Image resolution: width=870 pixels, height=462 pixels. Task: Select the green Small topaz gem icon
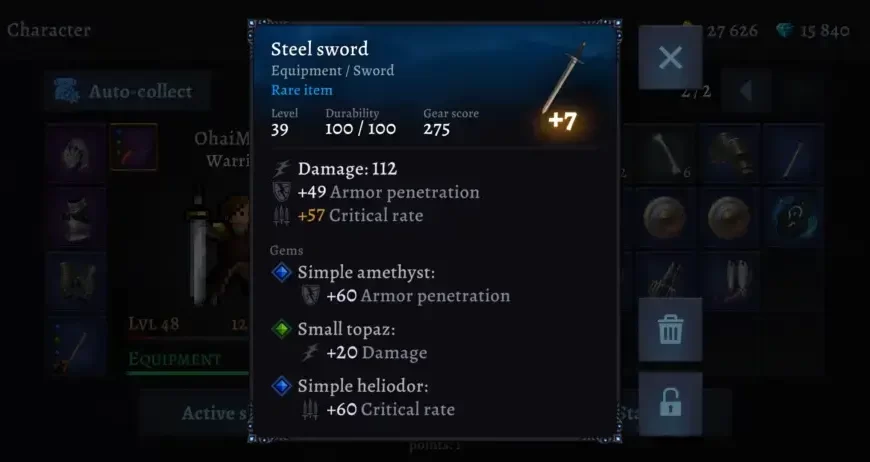point(282,329)
